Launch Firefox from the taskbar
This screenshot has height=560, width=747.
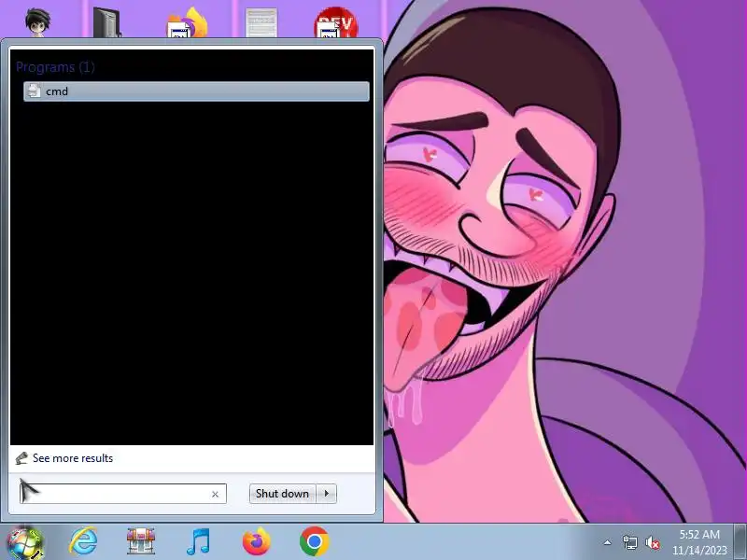pyautogui.click(x=256, y=541)
